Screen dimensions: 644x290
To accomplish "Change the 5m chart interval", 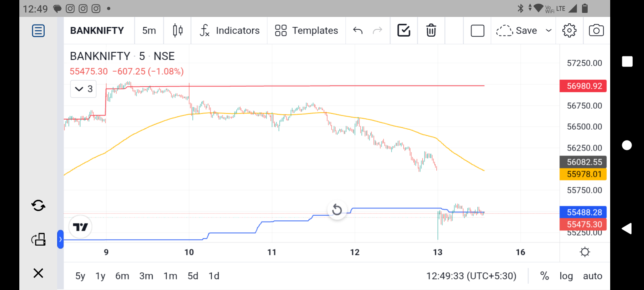I will [x=149, y=31].
